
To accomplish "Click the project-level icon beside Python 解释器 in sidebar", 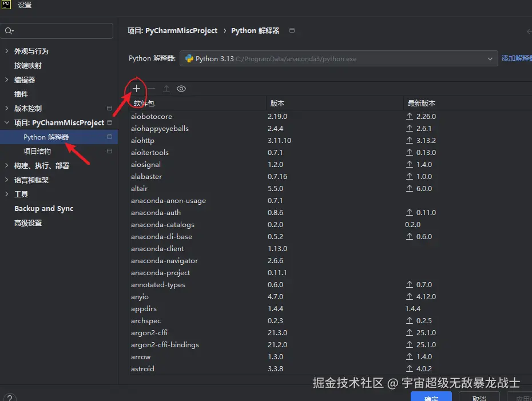I will 109,137.
